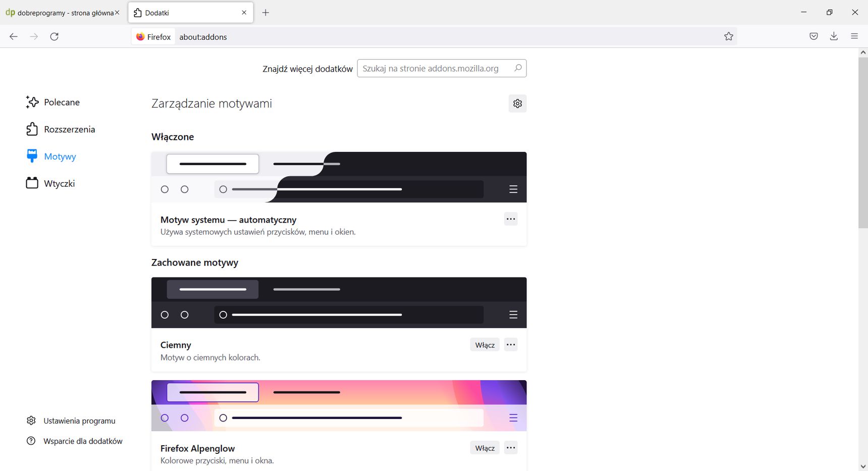Click the Rozszerzenia puzzle piece icon
Image resolution: width=868 pixels, height=471 pixels.
[32, 129]
